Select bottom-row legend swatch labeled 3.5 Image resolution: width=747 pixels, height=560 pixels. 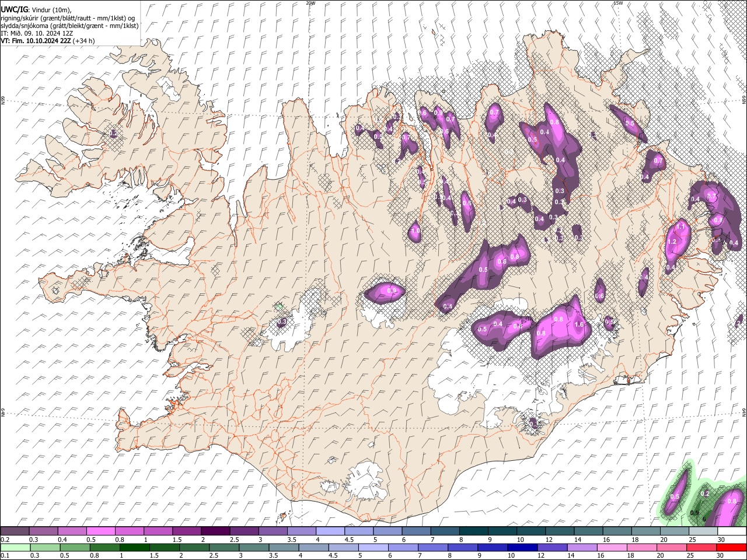click(284, 547)
